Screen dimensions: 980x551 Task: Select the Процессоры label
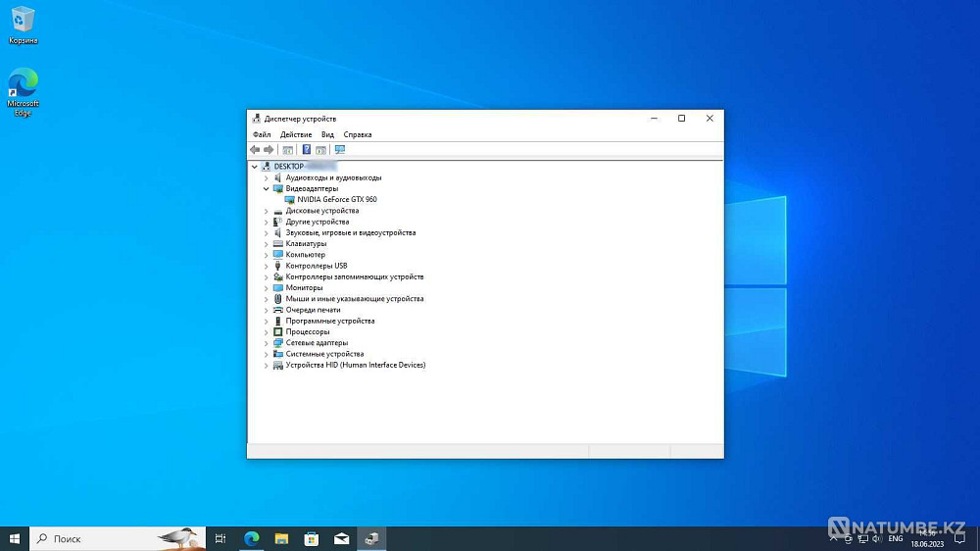click(308, 332)
